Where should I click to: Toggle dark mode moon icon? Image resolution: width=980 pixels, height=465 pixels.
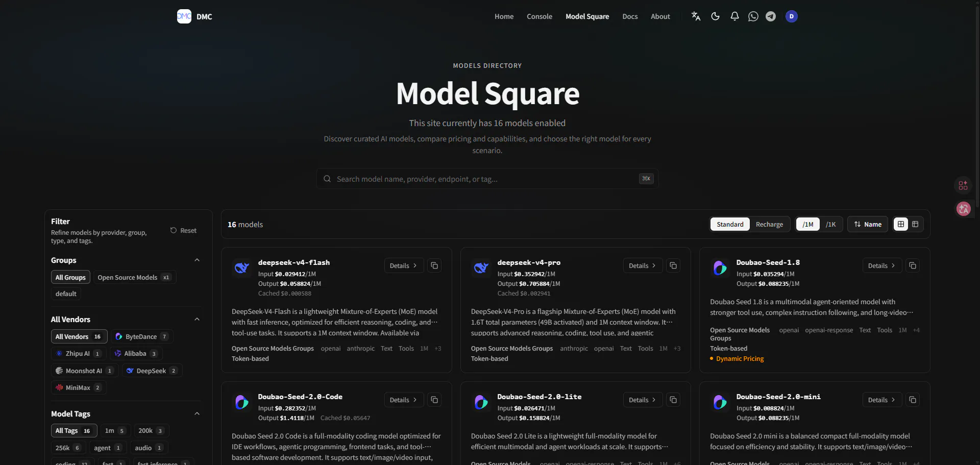[715, 16]
